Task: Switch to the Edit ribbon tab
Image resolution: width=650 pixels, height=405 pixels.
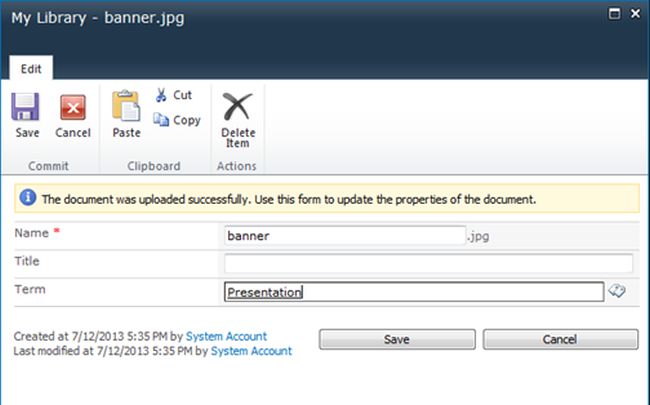Action: 31,68
